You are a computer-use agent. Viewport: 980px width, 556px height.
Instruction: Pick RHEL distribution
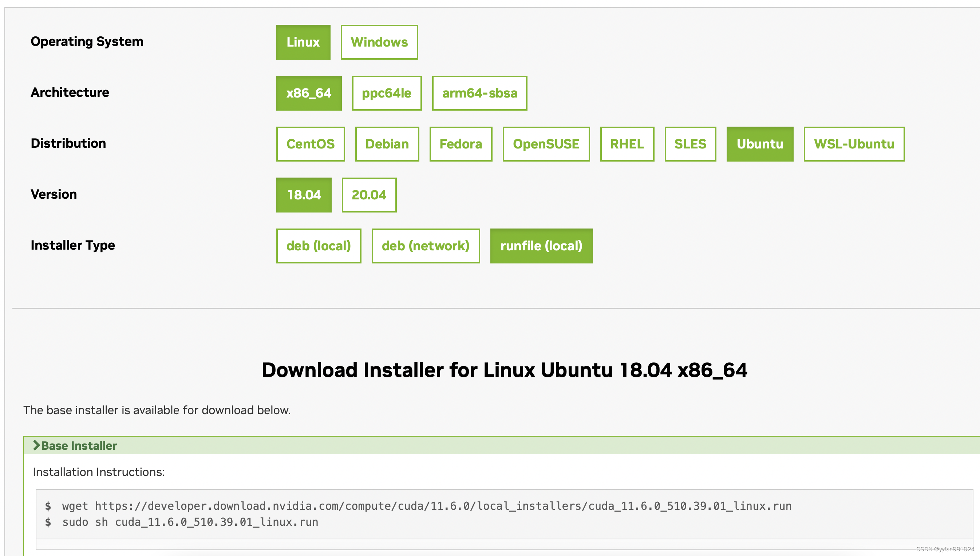[627, 144]
